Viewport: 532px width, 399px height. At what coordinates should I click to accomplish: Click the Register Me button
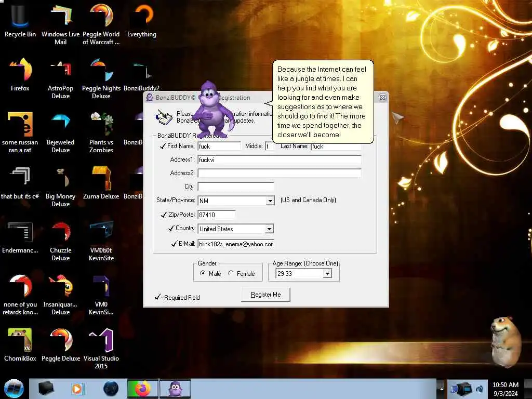pyautogui.click(x=265, y=295)
